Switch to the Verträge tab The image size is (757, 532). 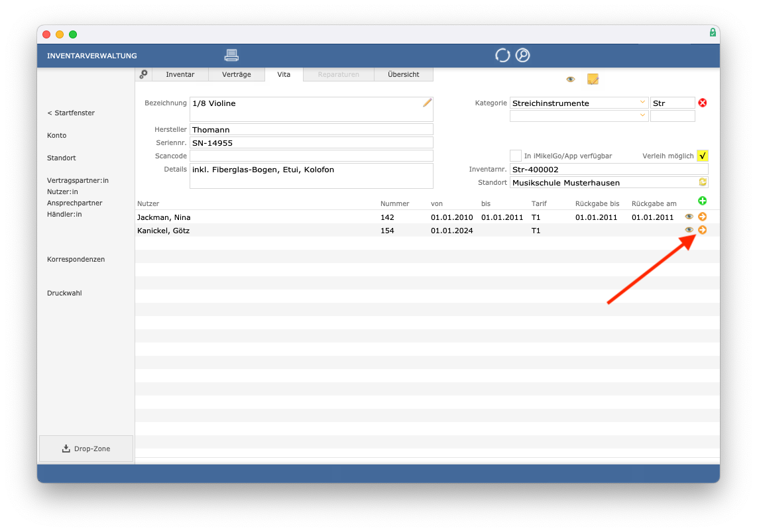[x=237, y=74]
